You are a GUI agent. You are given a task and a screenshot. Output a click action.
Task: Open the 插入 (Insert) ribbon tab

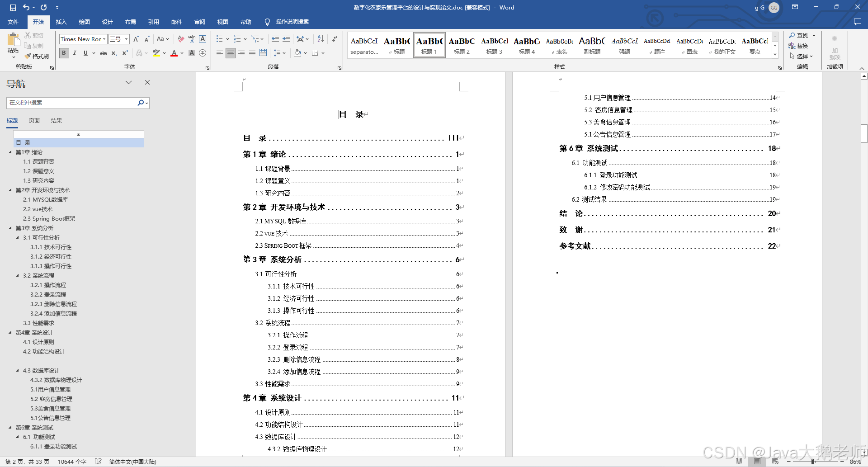(x=61, y=22)
